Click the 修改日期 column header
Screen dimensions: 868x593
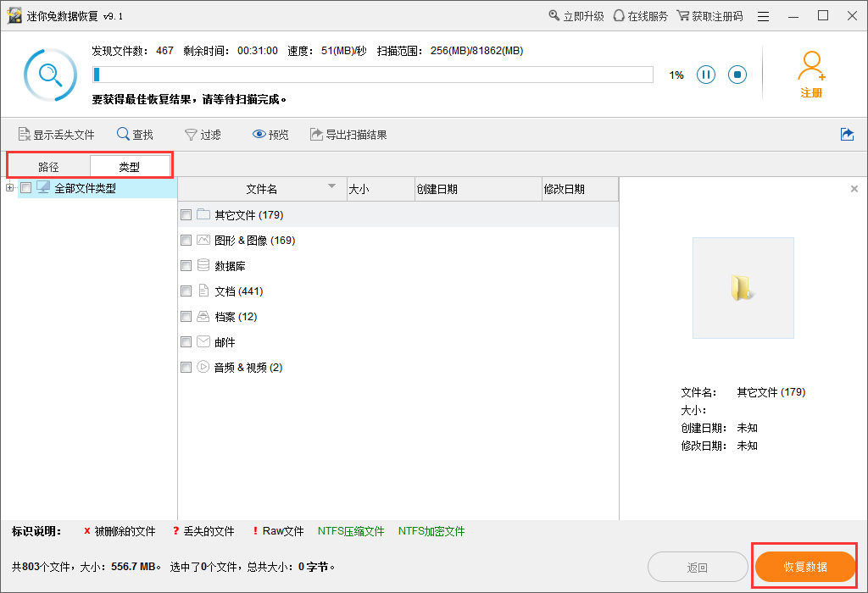[x=580, y=189]
